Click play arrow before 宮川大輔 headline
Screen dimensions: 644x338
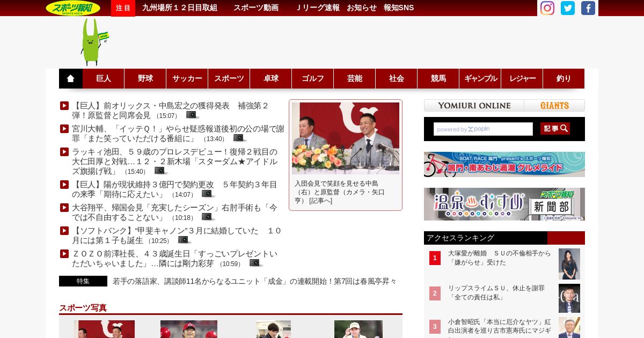pyautogui.click(x=64, y=129)
